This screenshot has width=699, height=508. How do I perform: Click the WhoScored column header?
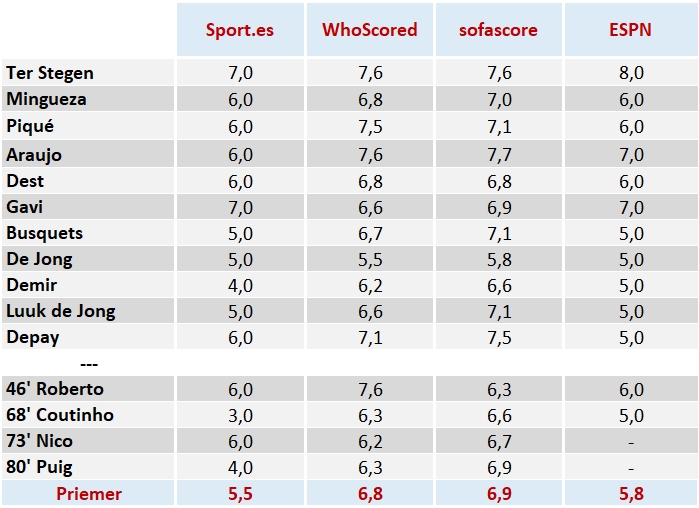click(369, 30)
